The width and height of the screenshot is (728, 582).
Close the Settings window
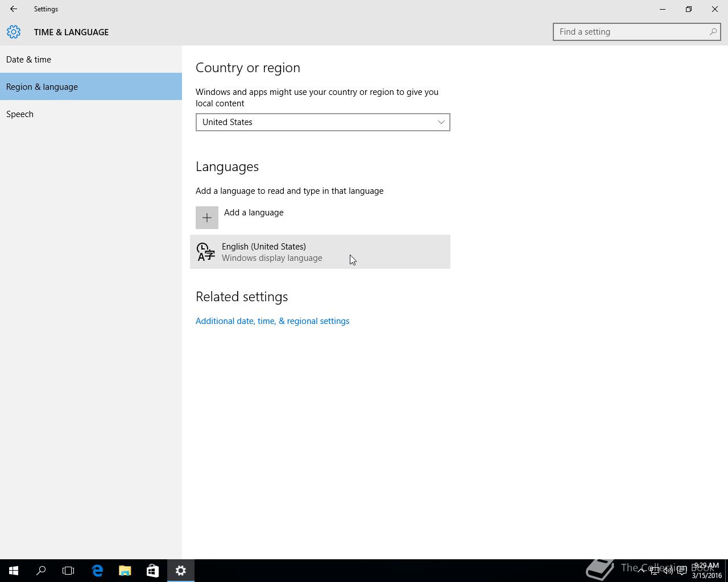click(715, 9)
